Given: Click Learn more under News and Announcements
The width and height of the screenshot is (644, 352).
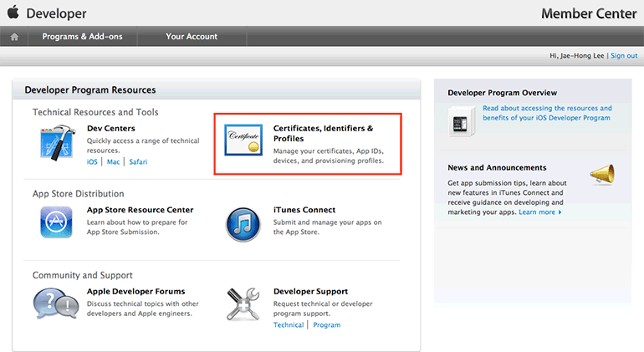Looking at the screenshot, I should 539,212.
